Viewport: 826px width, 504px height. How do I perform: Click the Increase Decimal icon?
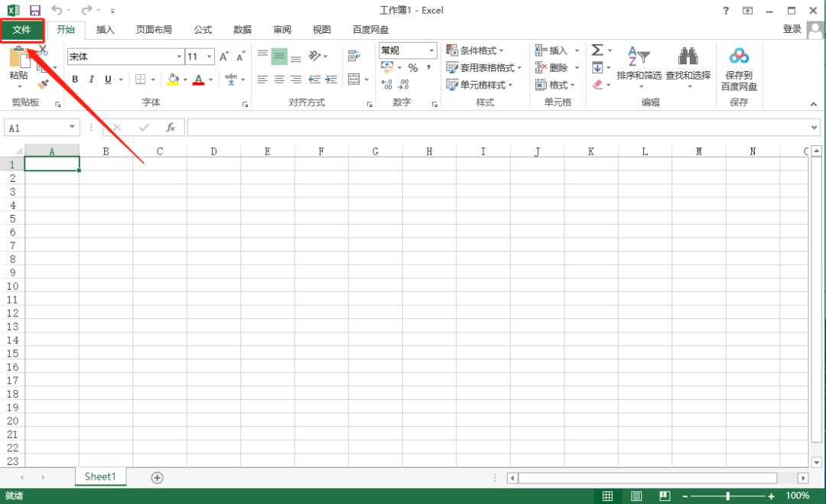[x=387, y=84]
